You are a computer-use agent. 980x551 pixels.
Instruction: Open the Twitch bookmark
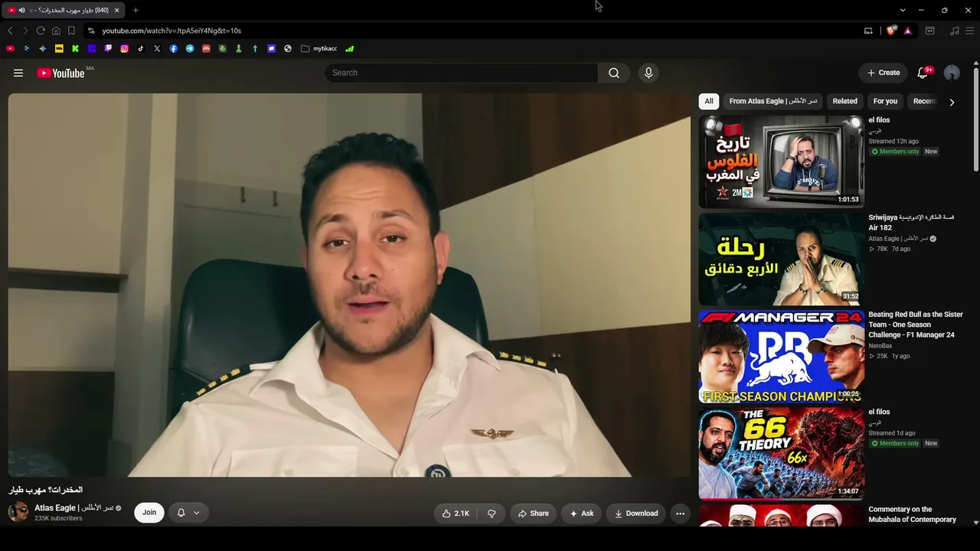(108, 48)
